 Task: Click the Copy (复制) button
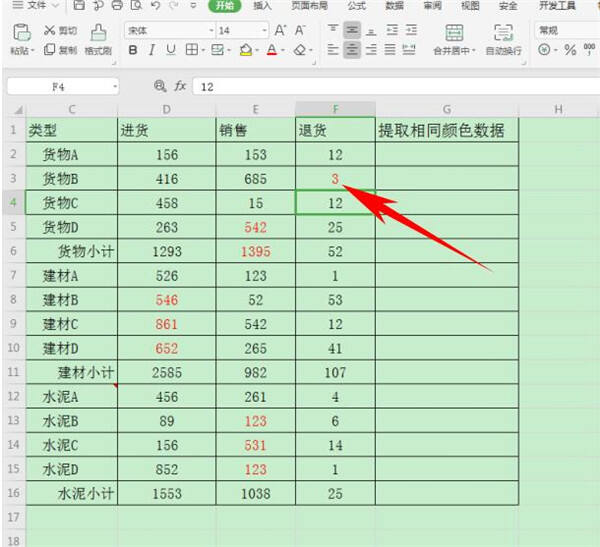point(60,49)
